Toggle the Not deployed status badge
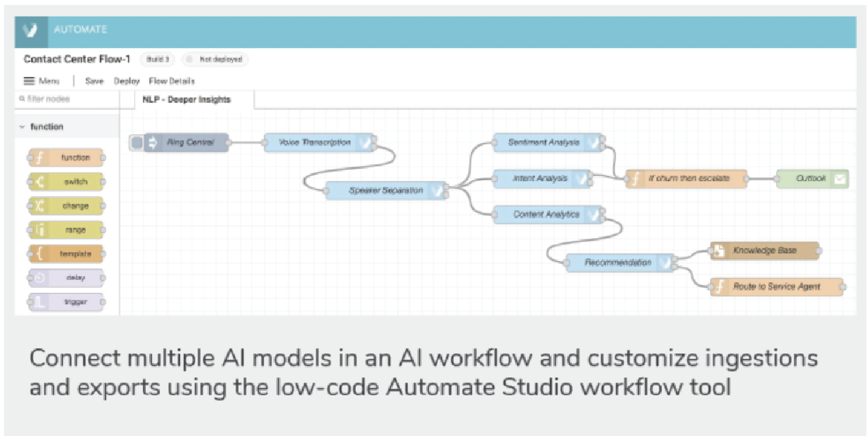Image resolution: width=868 pixels, height=436 pixels. click(215, 59)
